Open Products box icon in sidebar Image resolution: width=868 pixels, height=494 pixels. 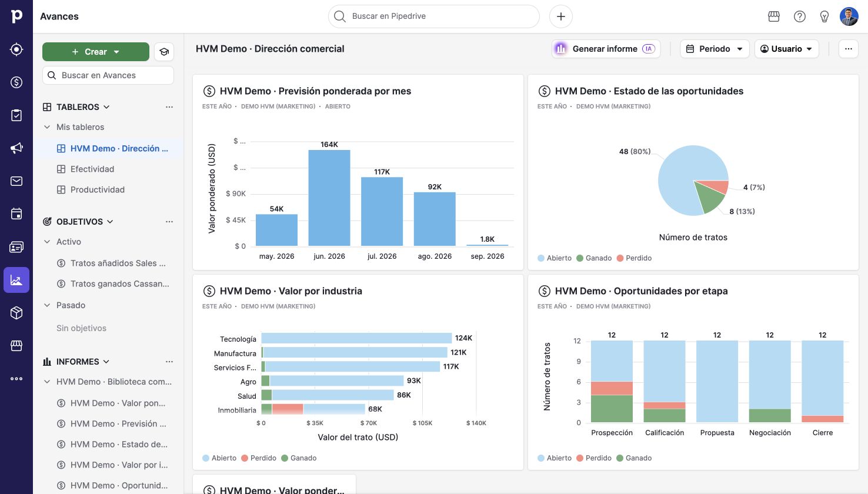point(16,313)
